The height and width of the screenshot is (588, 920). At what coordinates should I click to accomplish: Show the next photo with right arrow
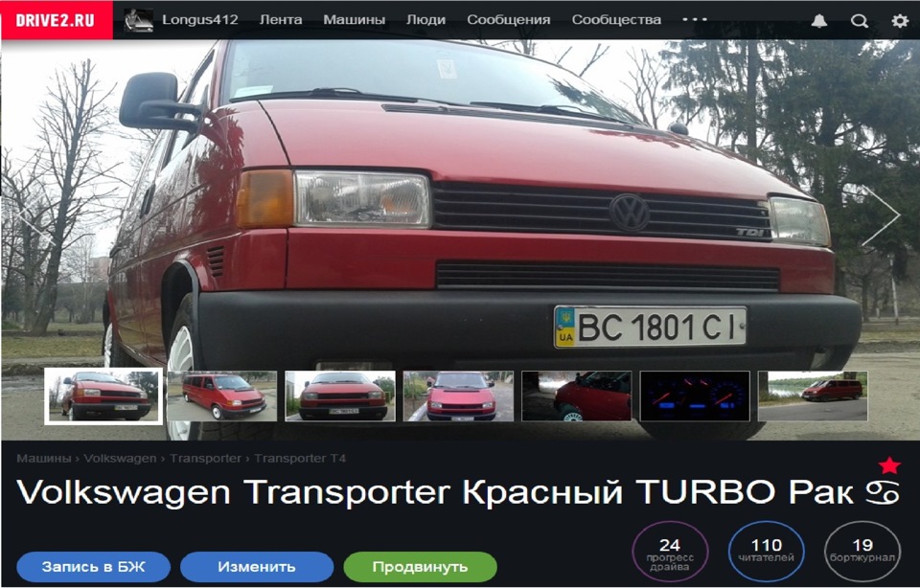[882, 215]
